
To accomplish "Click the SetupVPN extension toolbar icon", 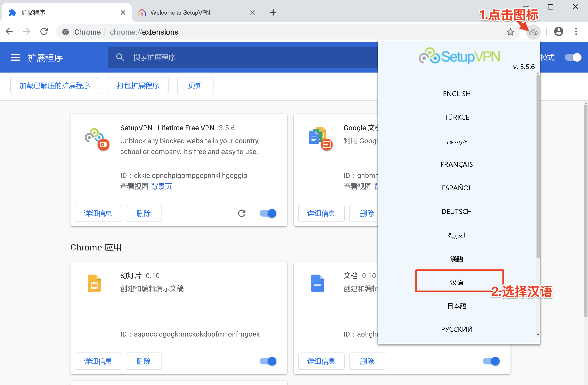I will (x=533, y=32).
